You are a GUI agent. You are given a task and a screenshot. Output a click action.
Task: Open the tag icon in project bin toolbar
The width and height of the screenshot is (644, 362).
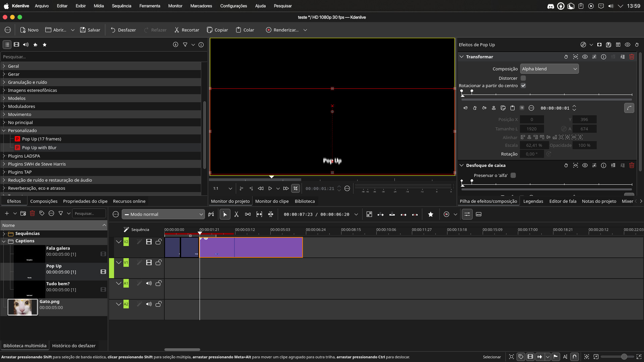point(42,213)
